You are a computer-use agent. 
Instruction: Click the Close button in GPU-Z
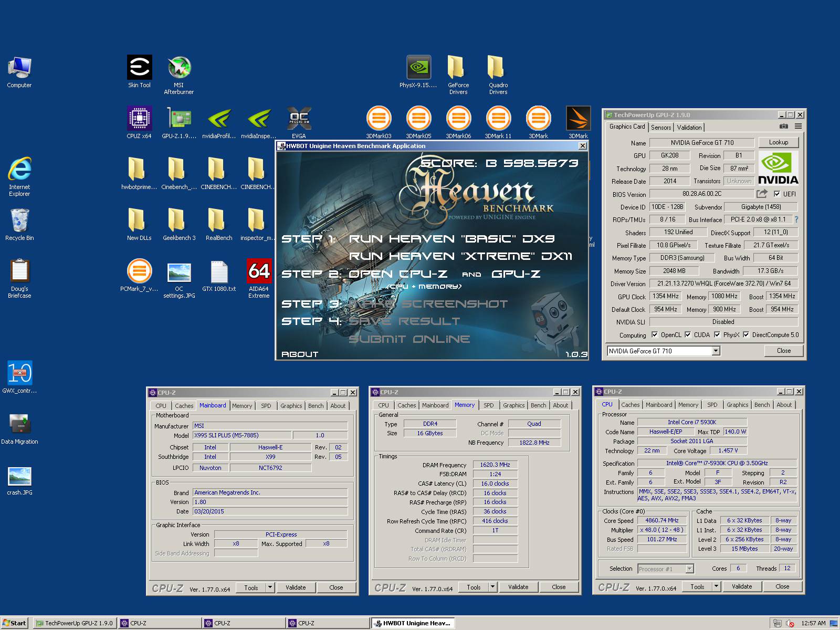tap(784, 351)
